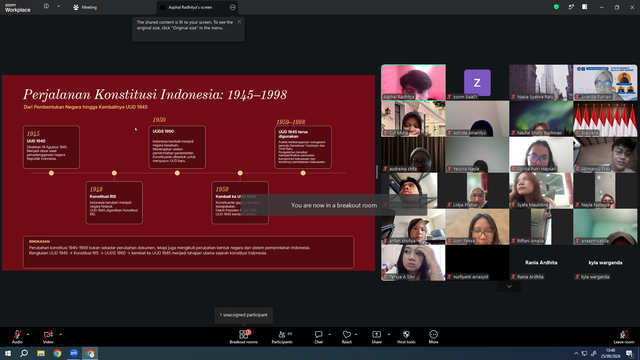Dismiss the shared content size notice
640x360 pixels.
(239, 22)
